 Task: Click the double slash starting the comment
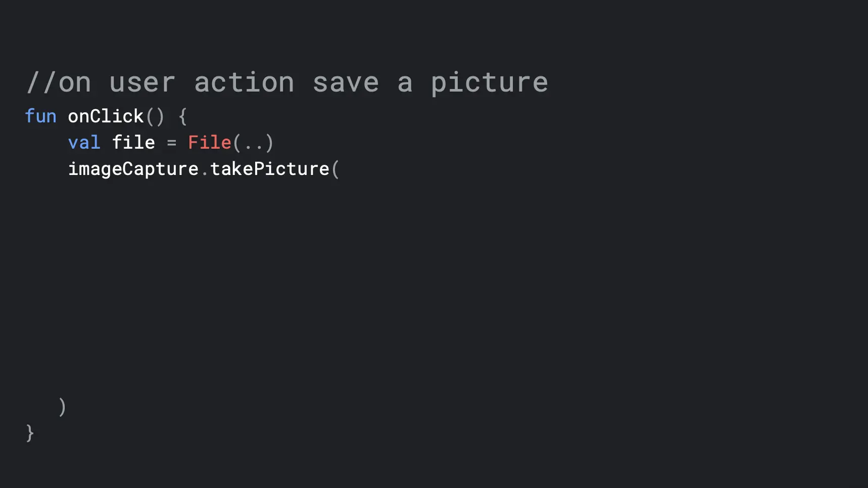[x=41, y=82]
